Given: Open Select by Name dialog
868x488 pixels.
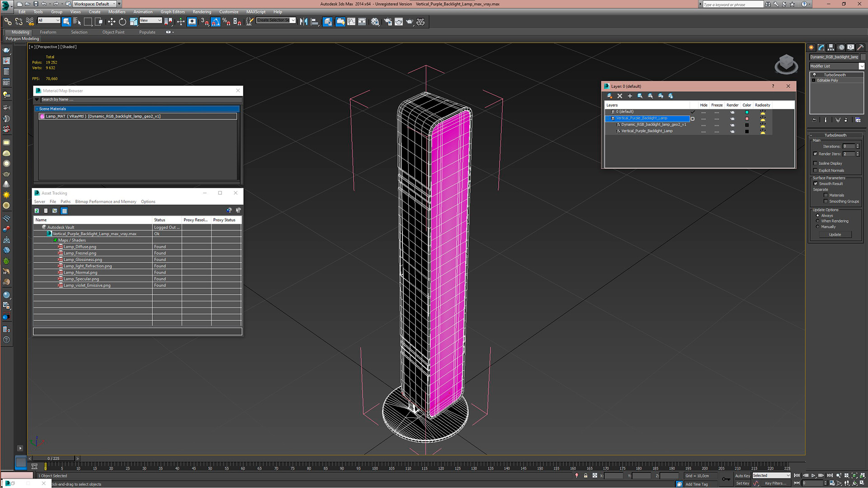Looking at the screenshot, I should pyautogui.click(x=77, y=22).
